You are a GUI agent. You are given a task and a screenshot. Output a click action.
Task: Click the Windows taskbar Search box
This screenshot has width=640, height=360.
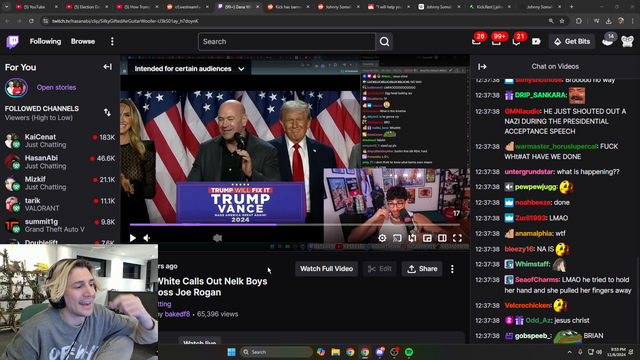click(x=276, y=352)
